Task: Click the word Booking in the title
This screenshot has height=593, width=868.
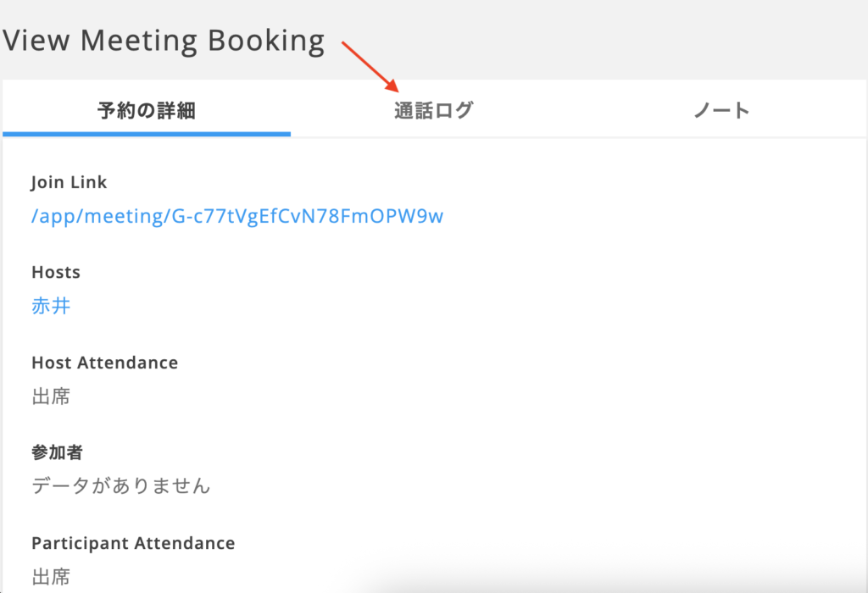Action: (x=268, y=41)
